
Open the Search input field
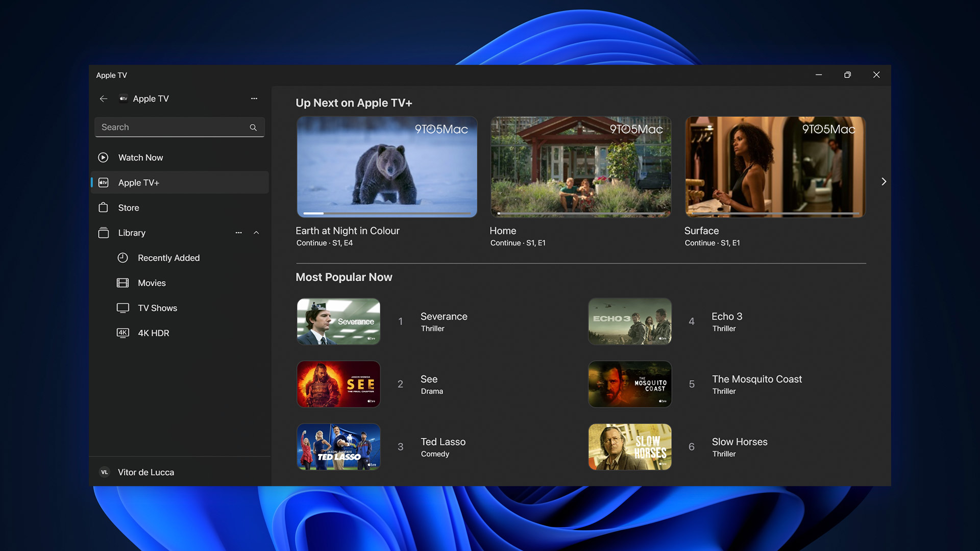[x=178, y=127]
